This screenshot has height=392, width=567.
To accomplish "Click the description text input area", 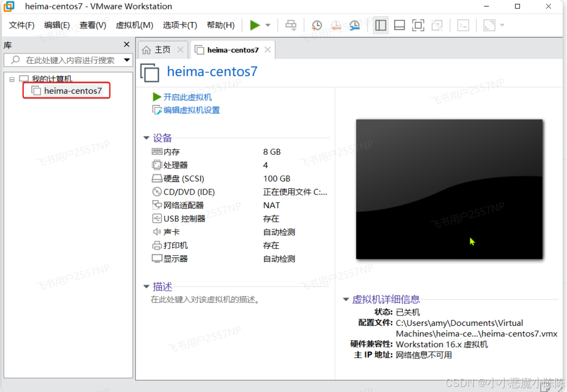I will click(205, 299).
